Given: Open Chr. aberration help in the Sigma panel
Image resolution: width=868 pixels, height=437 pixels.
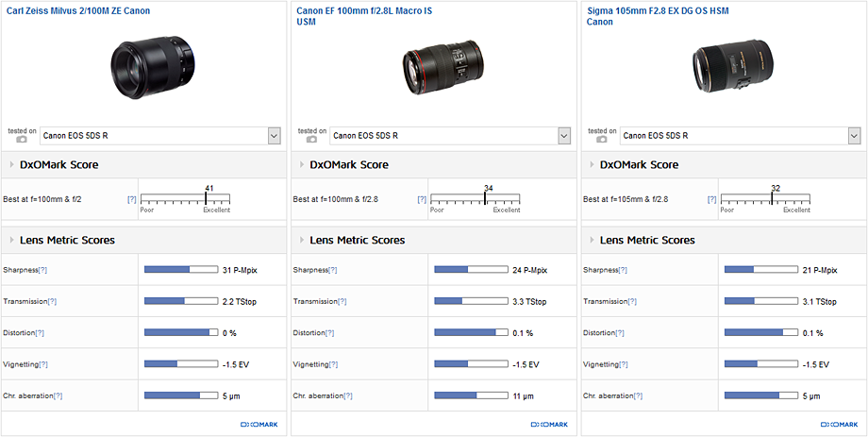Looking at the screenshot, I should tap(638, 396).
